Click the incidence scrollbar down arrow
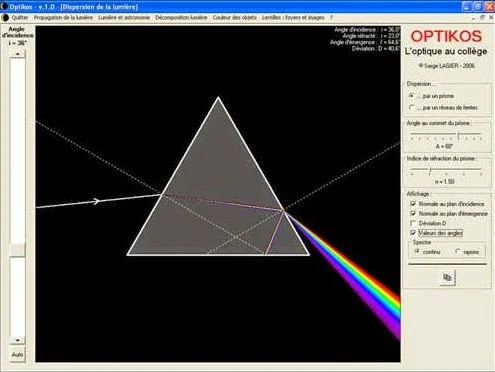 pos(17,340)
